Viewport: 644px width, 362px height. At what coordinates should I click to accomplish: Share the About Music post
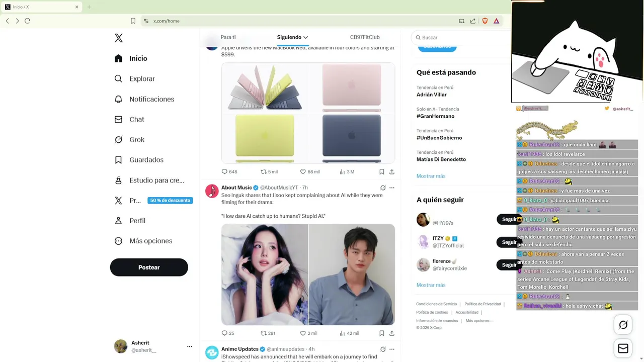(392, 333)
